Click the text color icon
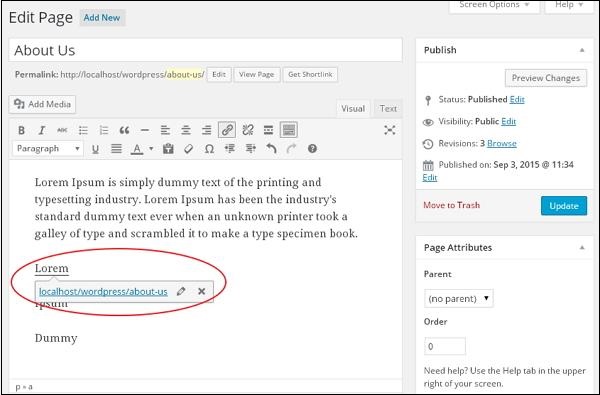The height and width of the screenshot is (395, 600). click(x=137, y=149)
